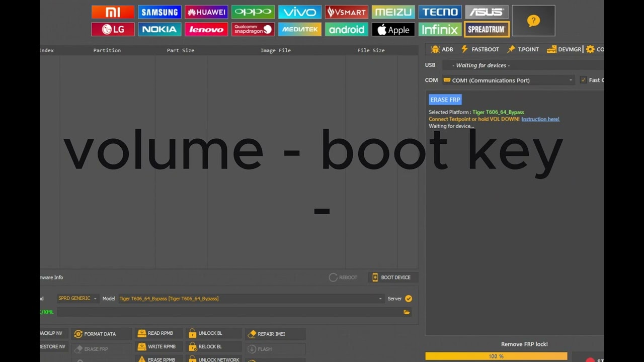Viewport: 644px width, 362px height.
Task: Click the Index column header
Action: click(x=46, y=50)
